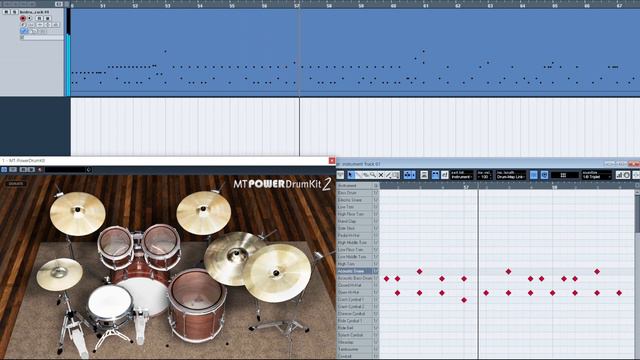The height and width of the screenshot is (360, 640).
Task: Select the Zoom magnifier tool in drum editor
Action: [373, 175]
